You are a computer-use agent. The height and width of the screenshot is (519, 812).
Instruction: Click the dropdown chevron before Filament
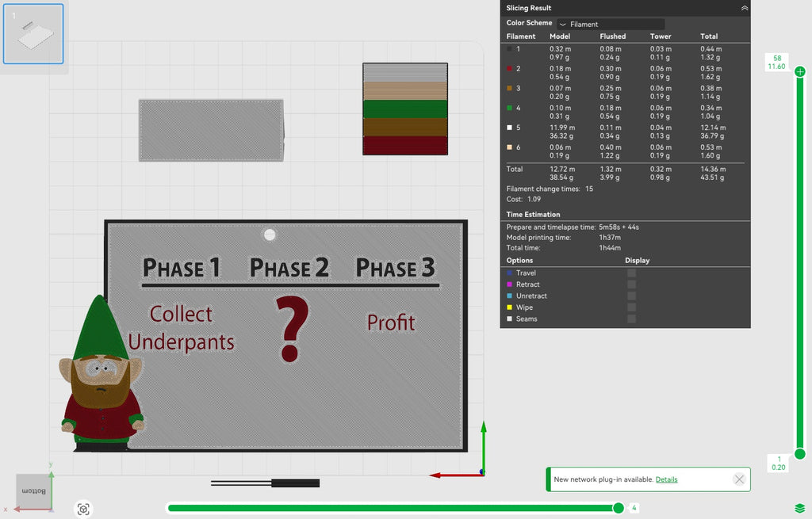(563, 25)
